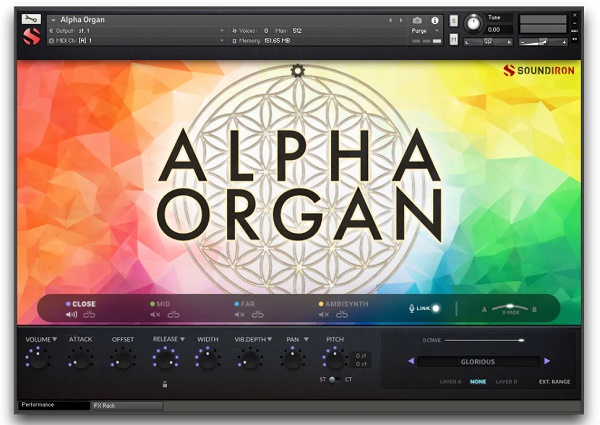
Task: Click the header output volume slider
Action: [x=543, y=42]
